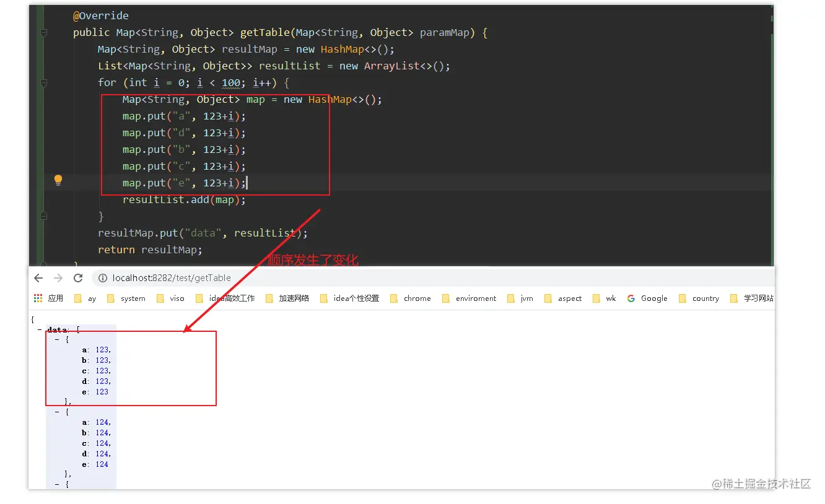Image resolution: width=825 pixels, height=504 pixels.
Task: Click the 'd: 123' entry in JSON
Action: pos(96,381)
